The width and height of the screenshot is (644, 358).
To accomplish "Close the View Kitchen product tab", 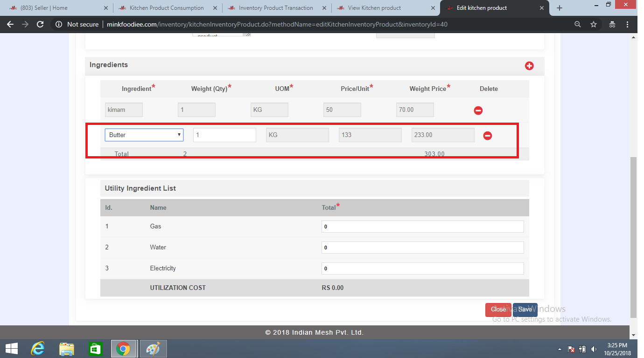I will point(433,8).
